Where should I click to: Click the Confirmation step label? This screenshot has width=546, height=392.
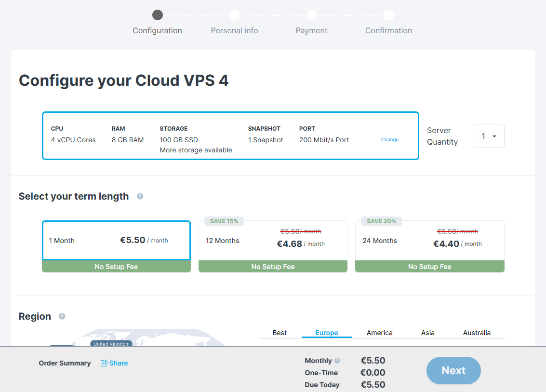pos(388,31)
